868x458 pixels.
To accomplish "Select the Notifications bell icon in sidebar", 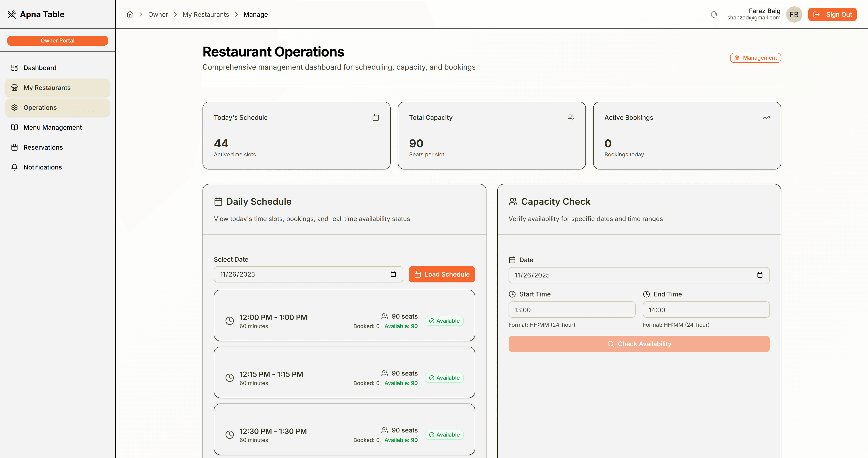I will click(14, 167).
